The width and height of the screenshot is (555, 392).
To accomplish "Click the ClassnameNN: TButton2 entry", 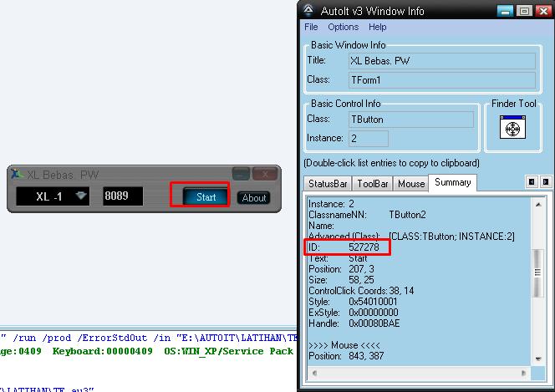I will [x=368, y=215].
